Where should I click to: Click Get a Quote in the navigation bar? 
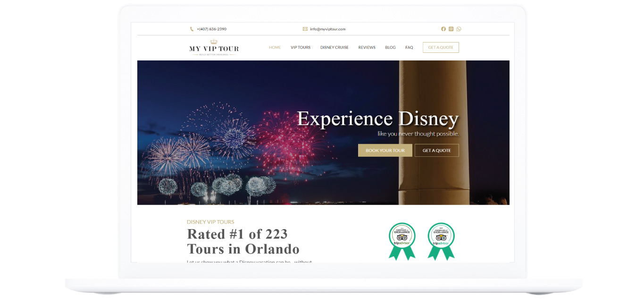coord(441,47)
